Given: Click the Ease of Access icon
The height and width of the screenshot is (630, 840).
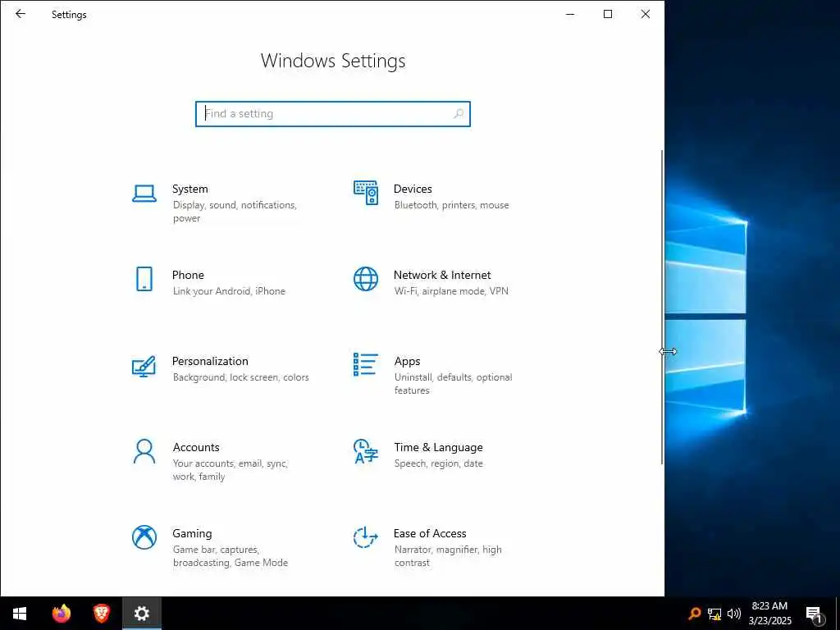Looking at the screenshot, I should click(366, 537).
